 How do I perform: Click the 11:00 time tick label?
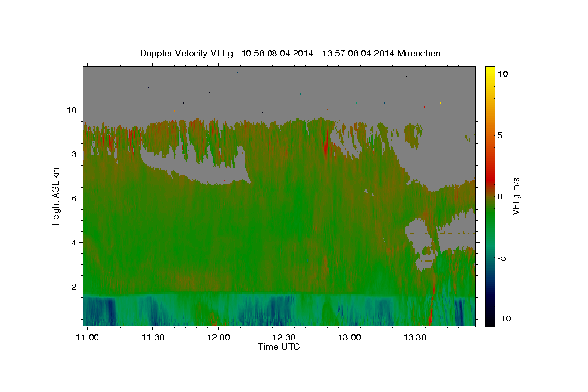coord(88,337)
